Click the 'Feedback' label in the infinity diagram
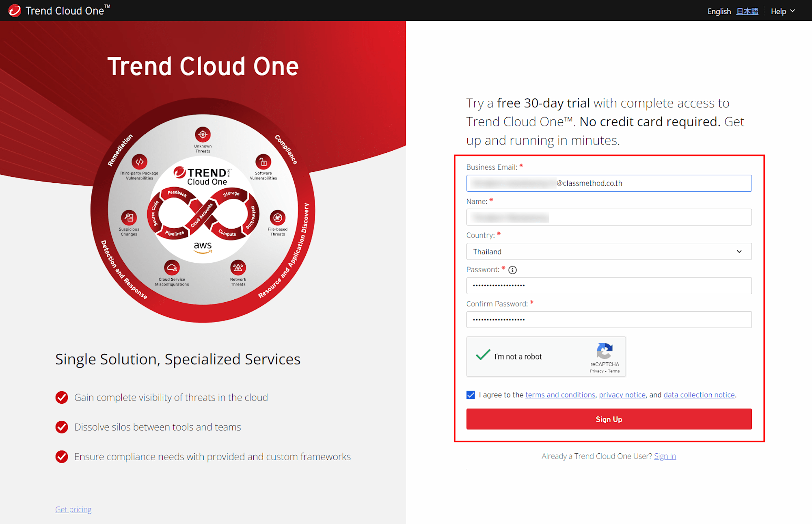The image size is (812, 524). pos(177,193)
